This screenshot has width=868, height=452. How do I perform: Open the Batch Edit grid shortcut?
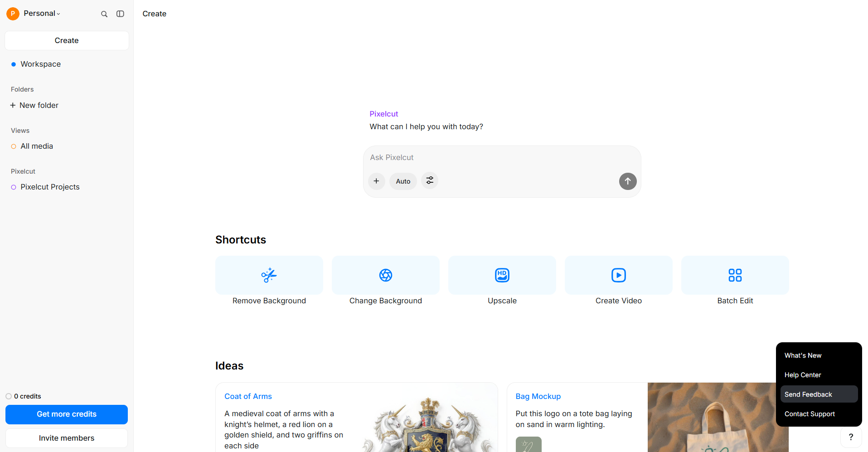(735, 275)
